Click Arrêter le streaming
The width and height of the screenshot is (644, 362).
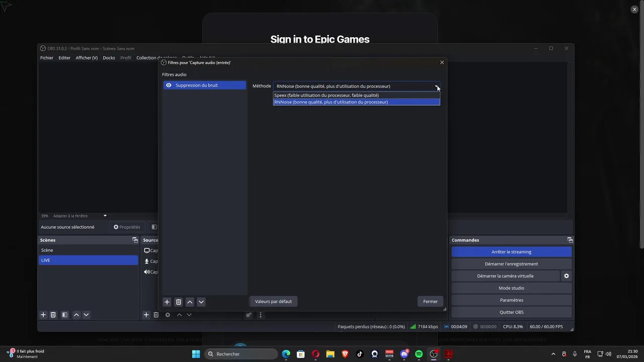(511, 252)
